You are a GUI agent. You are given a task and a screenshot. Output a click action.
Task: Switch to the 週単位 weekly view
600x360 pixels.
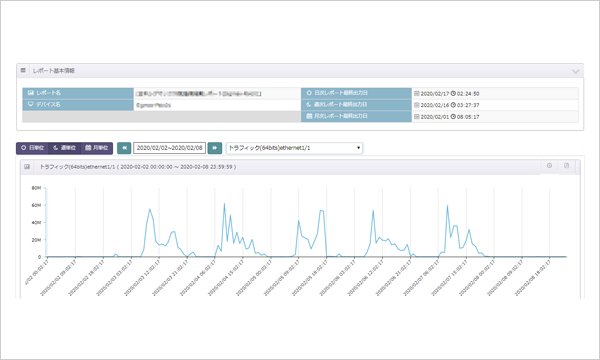[65, 148]
